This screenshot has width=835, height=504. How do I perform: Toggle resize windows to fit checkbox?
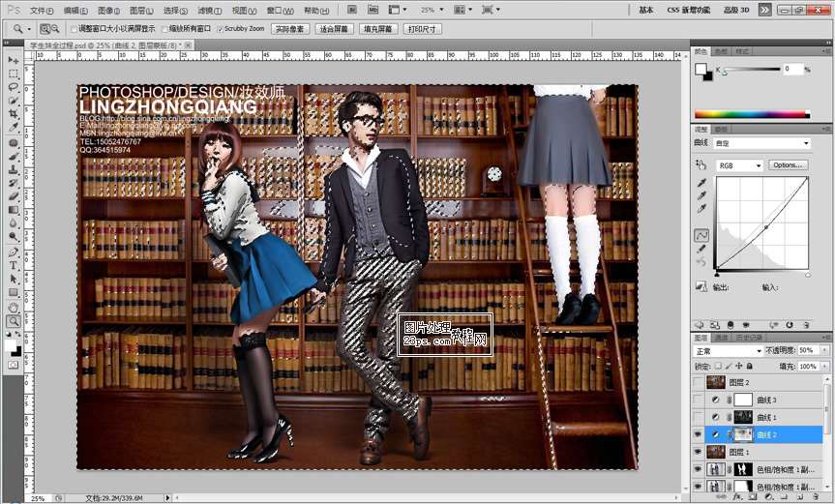(x=75, y=29)
